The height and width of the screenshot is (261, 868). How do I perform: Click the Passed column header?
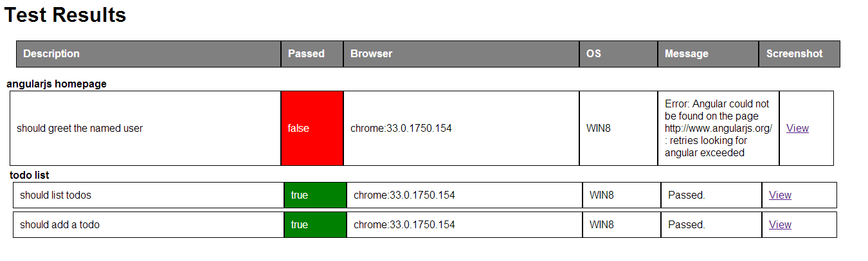(x=306, y=53)
